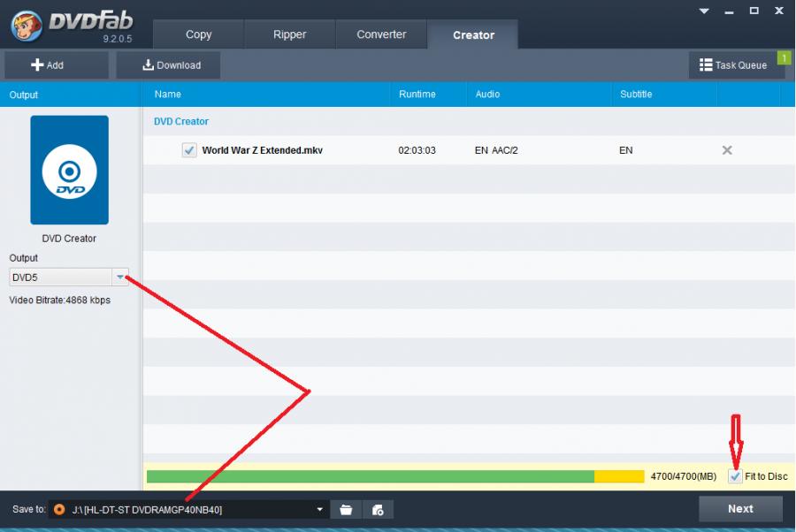The height and width of the screenshot is (532, 796).
Task: Click the DVDFab monkey logo icon
Action: [x=26, y=26]
